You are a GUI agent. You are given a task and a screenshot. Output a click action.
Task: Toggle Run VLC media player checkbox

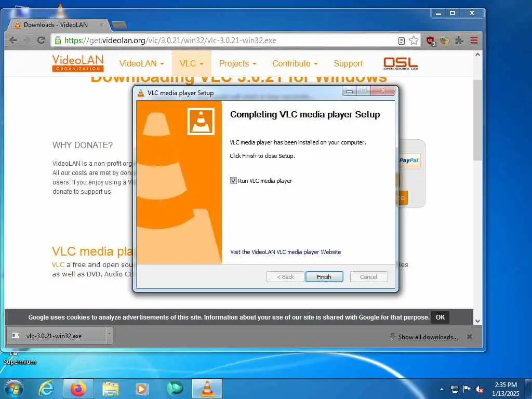[233, 180]
